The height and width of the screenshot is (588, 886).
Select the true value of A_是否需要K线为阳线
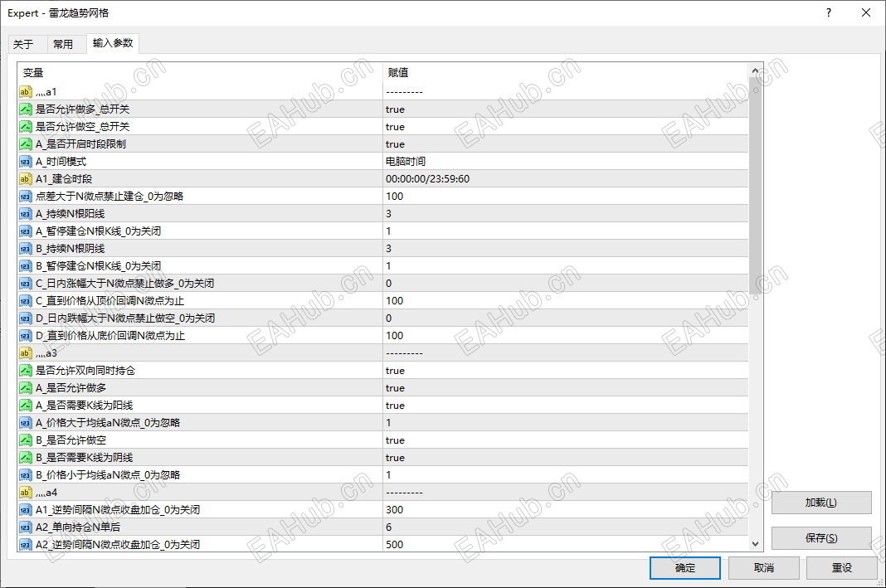(395, 406)
